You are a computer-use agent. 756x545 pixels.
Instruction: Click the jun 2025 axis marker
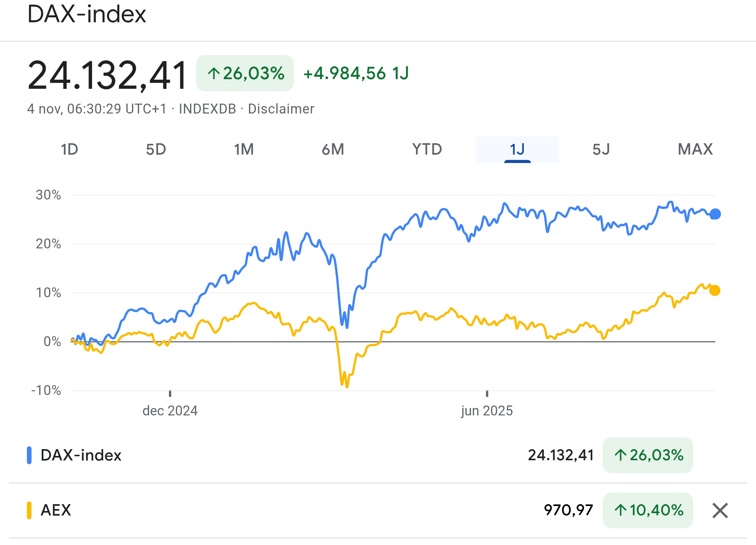487,410
